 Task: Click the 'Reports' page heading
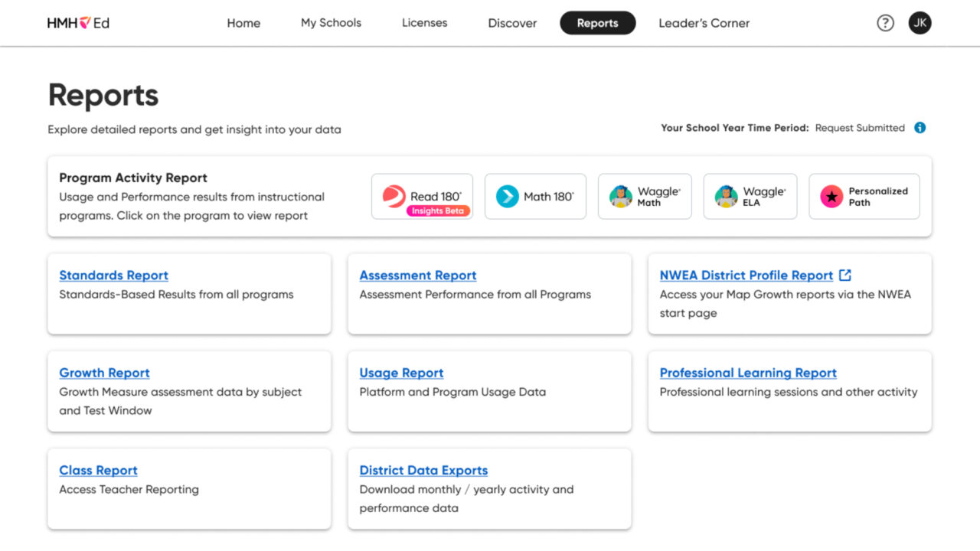pyautogui.click(x=103, y=96)
